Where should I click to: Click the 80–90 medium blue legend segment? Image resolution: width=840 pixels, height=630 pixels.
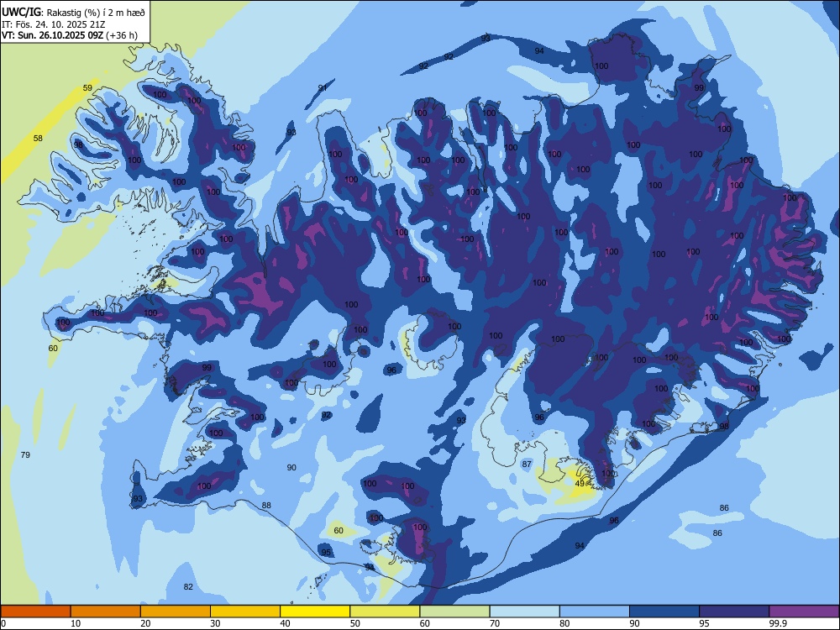[x=595, y=612]
